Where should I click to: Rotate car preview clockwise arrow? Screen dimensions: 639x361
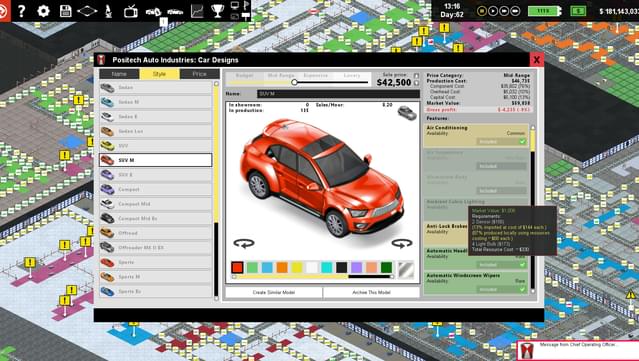pyautogui.click(x=402, y=244)
